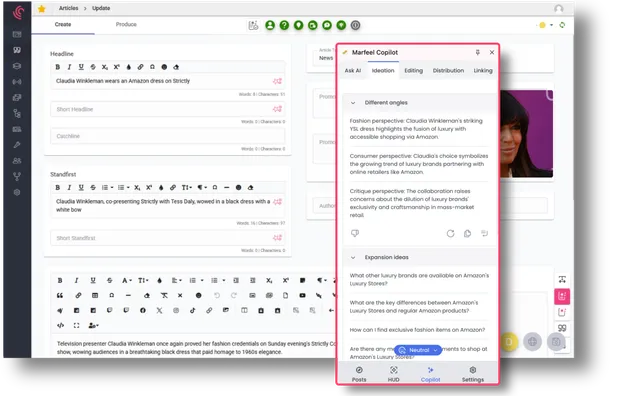Switch to the Produce tab
Screen dimensions: 621x396
(126, 25)
